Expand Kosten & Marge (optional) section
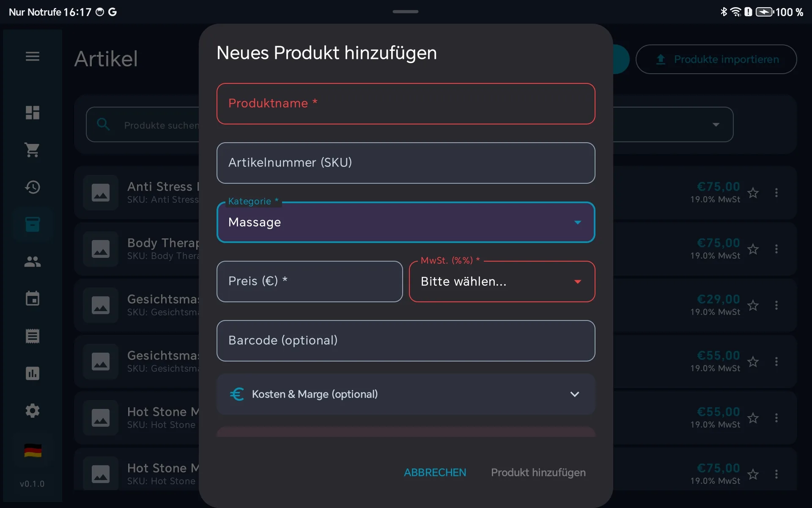Image resolution: width=812 pixels, height=508 pixels. [x=406, y=394]
